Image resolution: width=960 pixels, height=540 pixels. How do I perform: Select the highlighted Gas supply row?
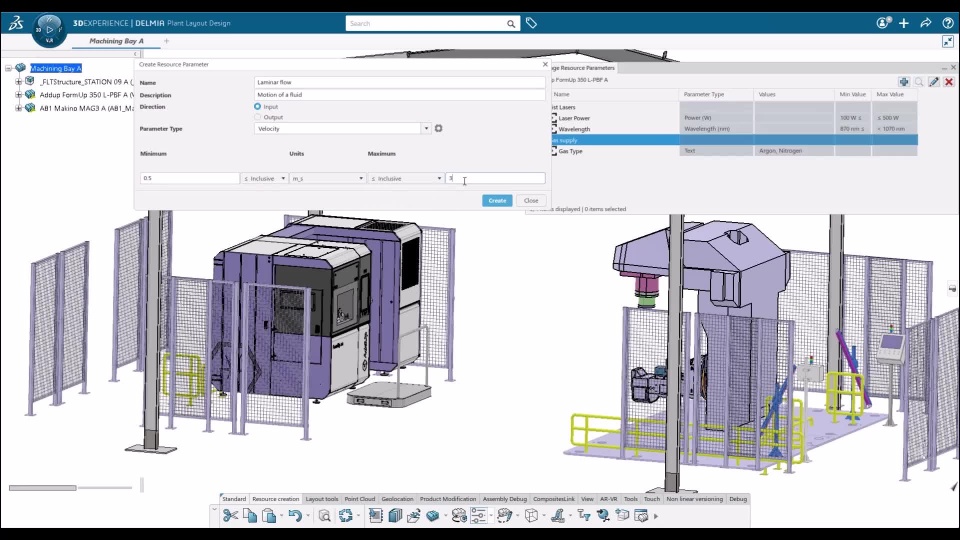click(733, 140)
